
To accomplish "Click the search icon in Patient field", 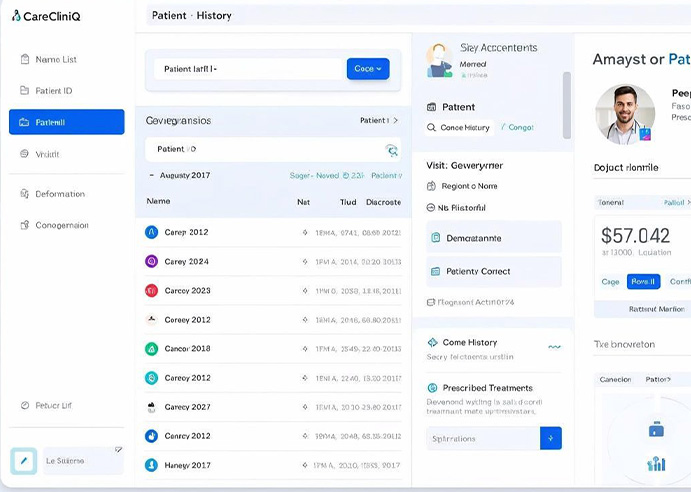I will point(391,150).
